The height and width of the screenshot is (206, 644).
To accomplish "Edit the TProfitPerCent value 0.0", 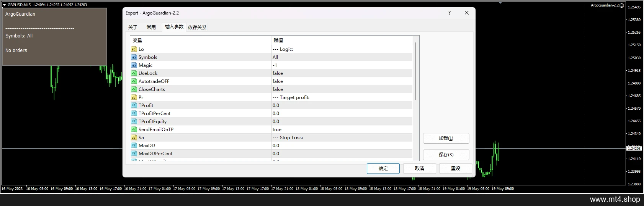I will coord(342,114).
